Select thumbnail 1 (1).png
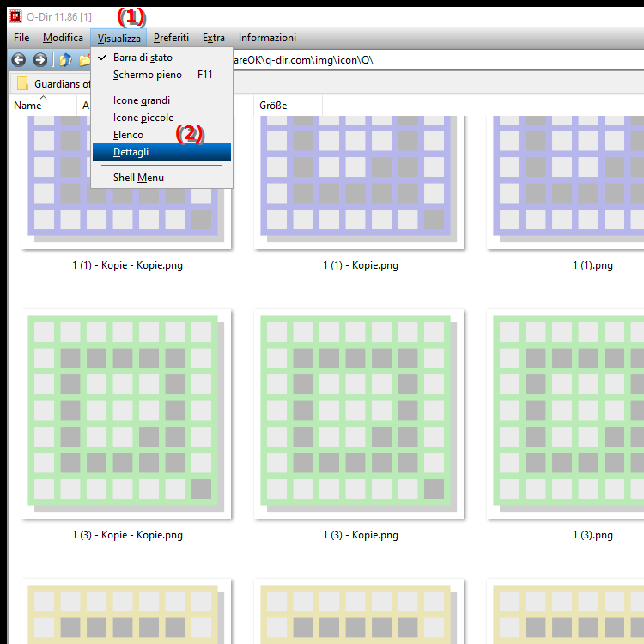This screenshot has height=644, width=644. (x=566, y=181)
